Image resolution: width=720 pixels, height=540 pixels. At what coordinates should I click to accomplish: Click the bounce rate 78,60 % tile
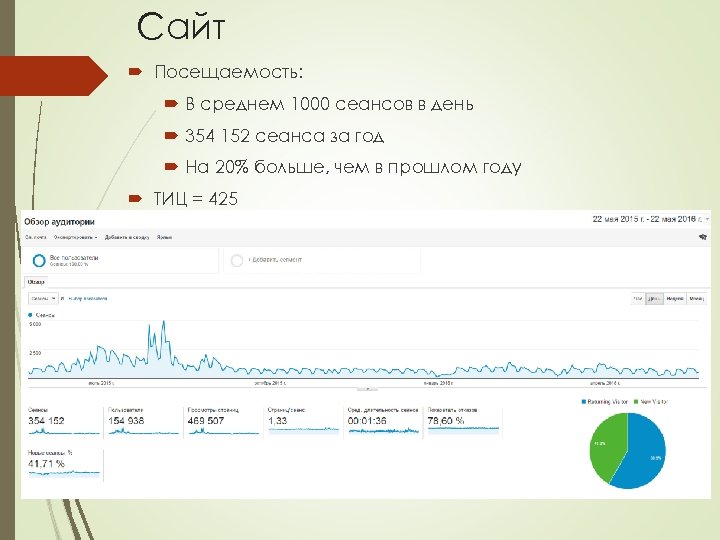pyautogui.click(x=463, y=421)
